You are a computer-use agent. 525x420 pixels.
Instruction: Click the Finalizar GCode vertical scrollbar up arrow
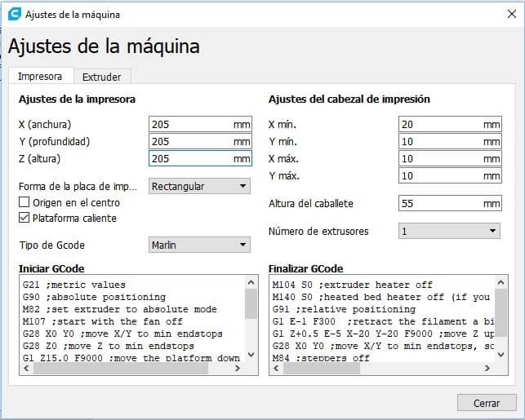[x=501, y=282]
